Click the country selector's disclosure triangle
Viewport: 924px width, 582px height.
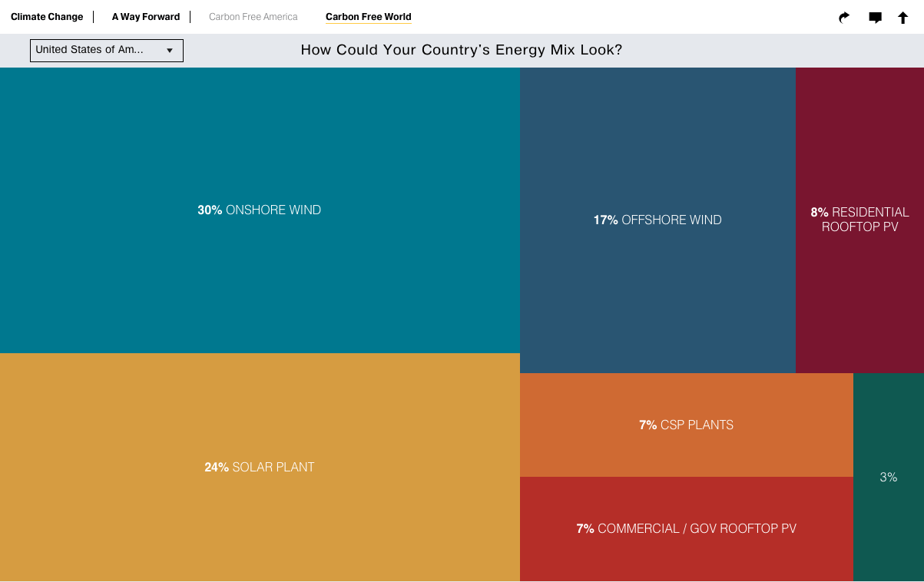170,50
